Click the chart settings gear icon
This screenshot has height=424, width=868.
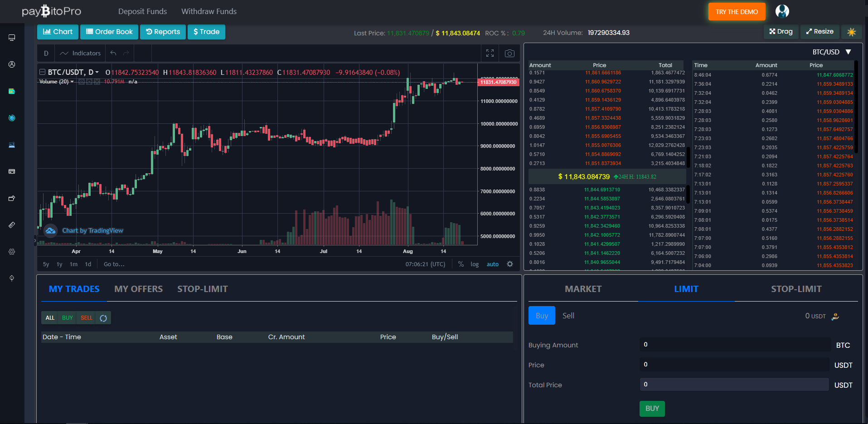pyautogui.click(x=510, y=264)
